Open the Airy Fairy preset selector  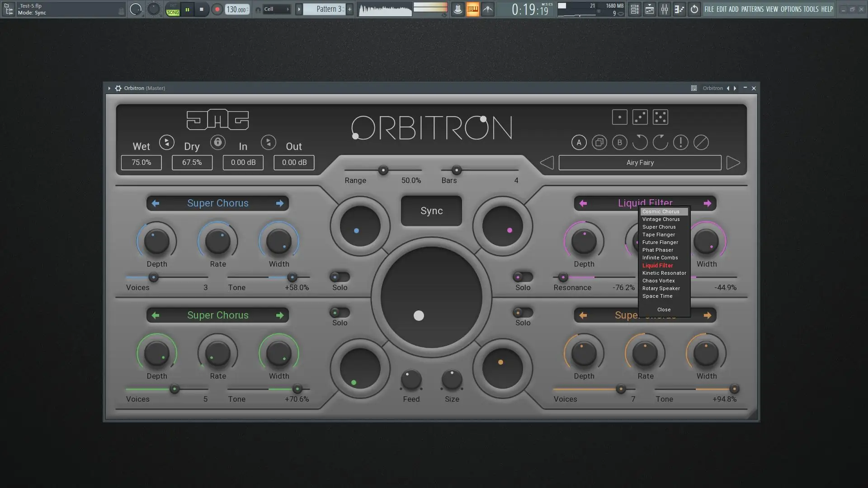[x=640, y=163]
